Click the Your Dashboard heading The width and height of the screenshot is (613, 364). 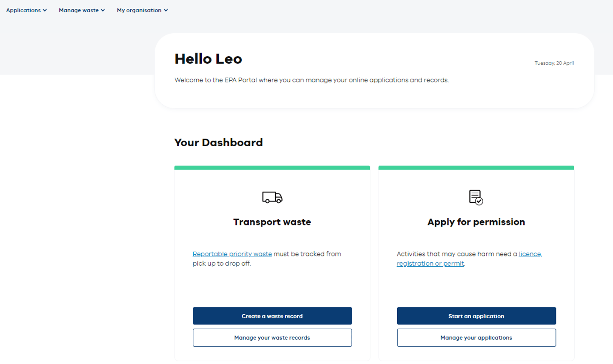click(x=218, y=142)
